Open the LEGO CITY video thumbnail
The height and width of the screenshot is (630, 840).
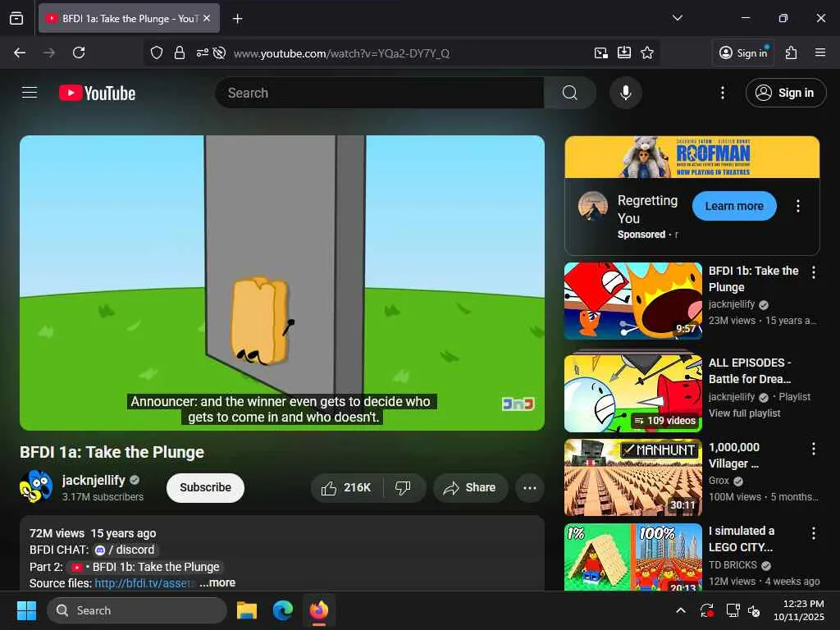tap(632, 557)
